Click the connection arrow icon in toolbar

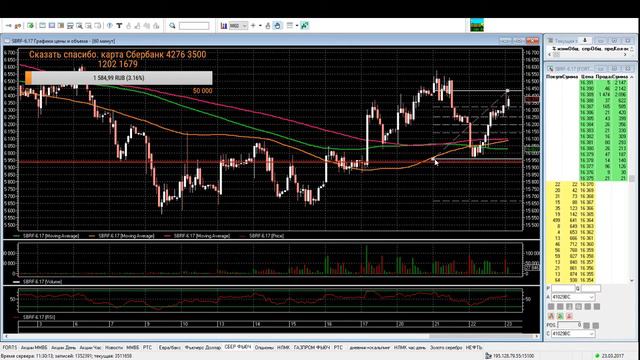point(8,26)
